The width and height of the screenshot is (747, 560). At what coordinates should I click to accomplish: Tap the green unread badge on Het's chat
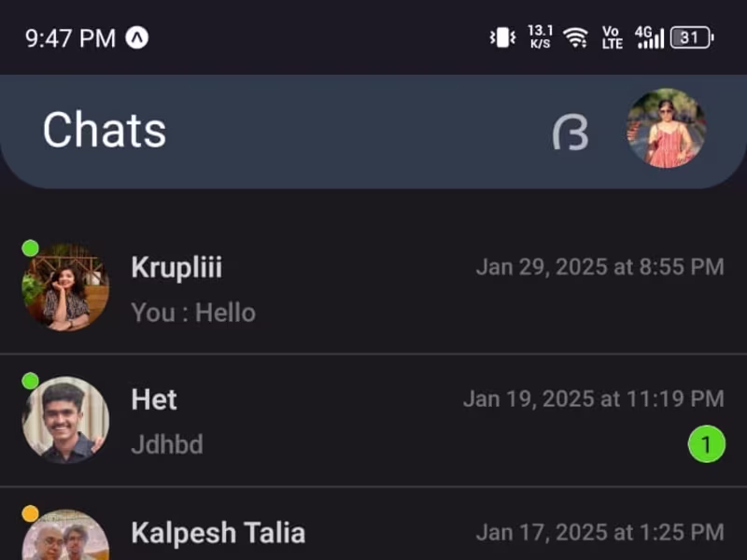point(706,444)
